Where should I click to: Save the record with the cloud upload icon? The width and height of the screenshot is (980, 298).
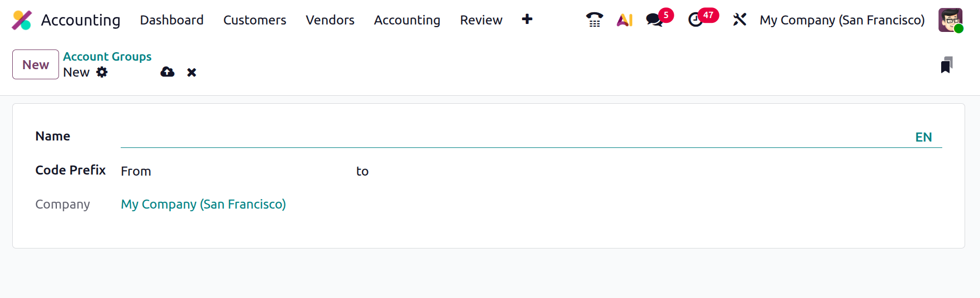point(167,72)
